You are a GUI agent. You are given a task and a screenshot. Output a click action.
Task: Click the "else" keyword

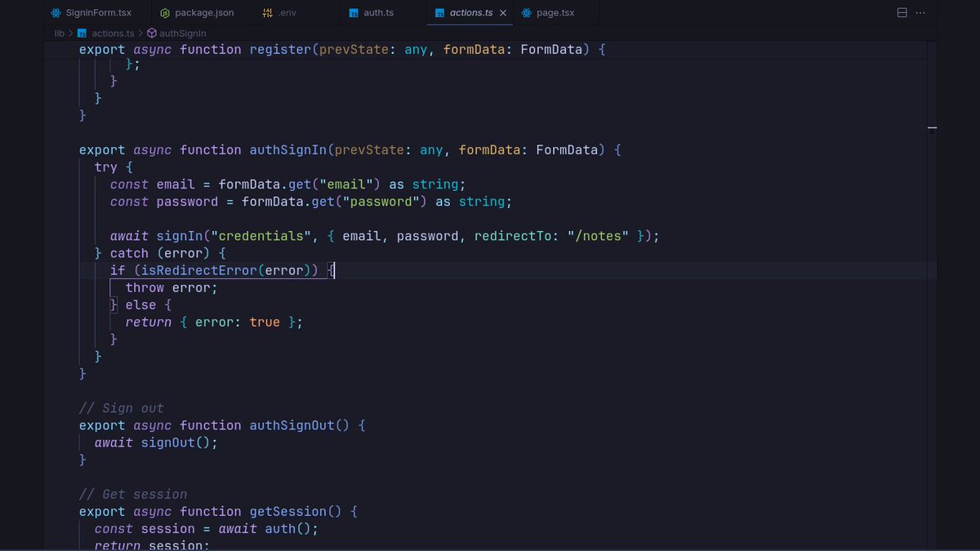(140, 304)
